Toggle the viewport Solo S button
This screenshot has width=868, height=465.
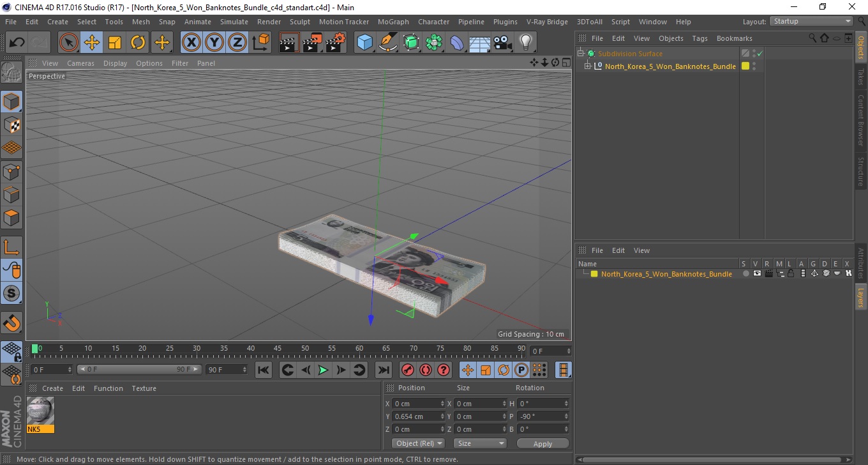[11, 293]
